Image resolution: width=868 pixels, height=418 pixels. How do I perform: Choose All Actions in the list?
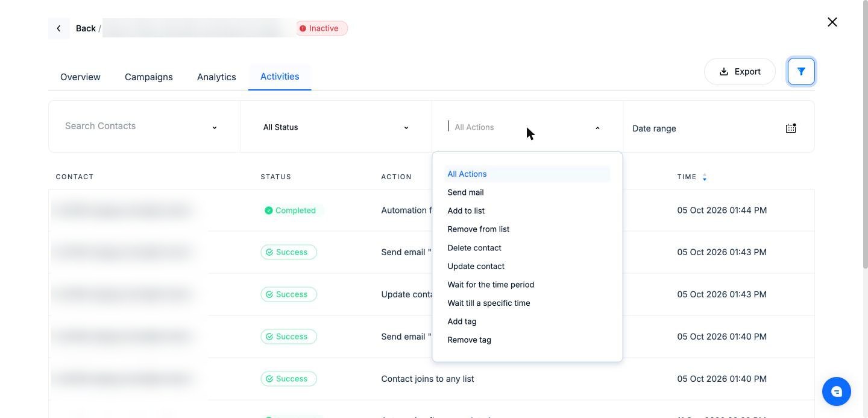click(x=527, y=174)
